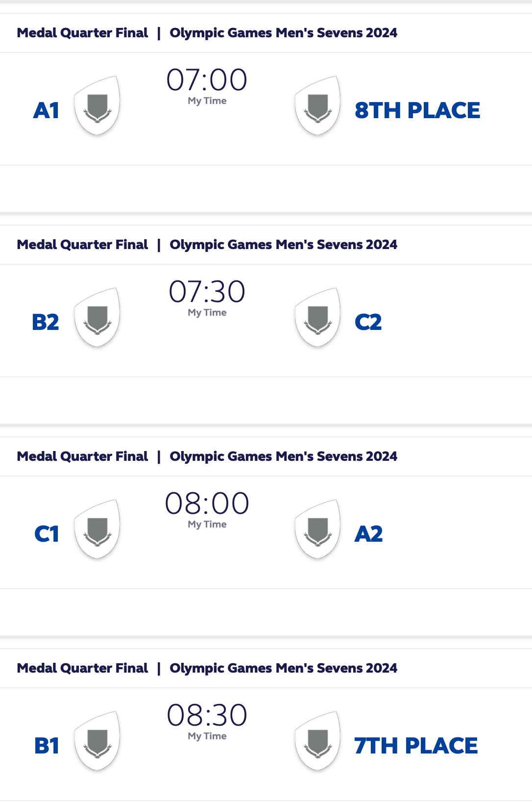View the 08:00 match details
Viewport: 532px width, 803px height.
tap(207, 503)
